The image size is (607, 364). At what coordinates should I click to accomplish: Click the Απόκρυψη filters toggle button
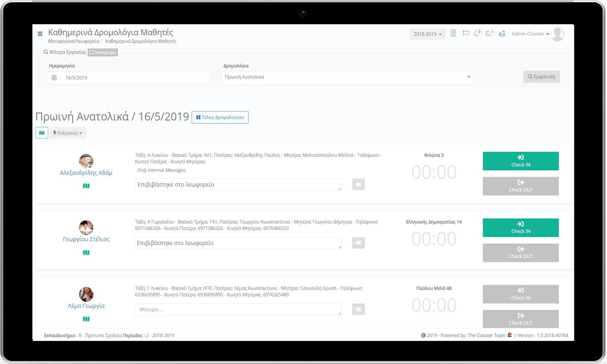[103, 53]
